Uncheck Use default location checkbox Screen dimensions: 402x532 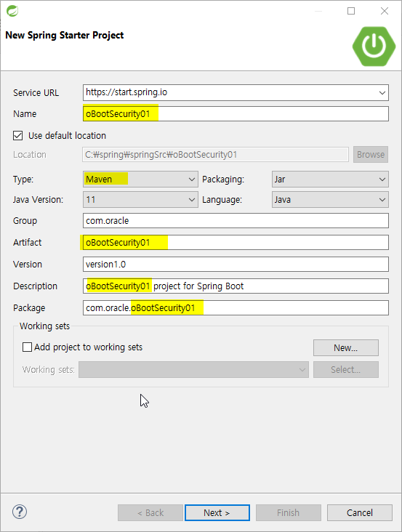tap(18, 136)
